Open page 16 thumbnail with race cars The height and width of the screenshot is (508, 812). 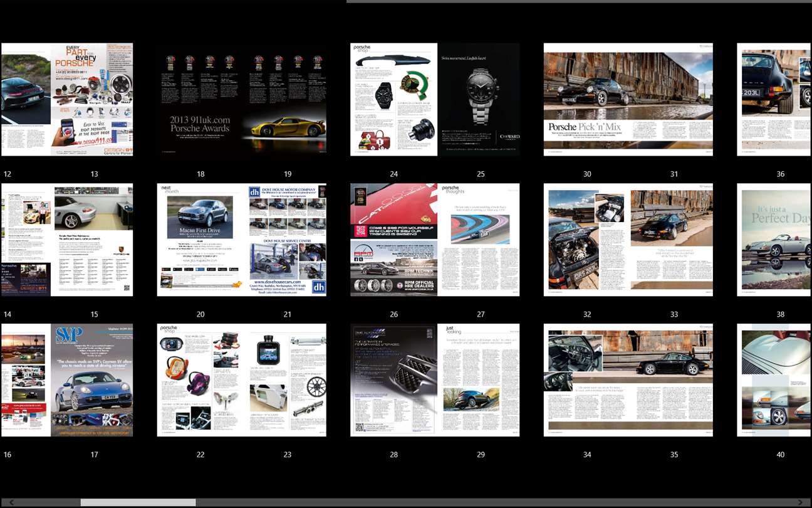point(26,380)
